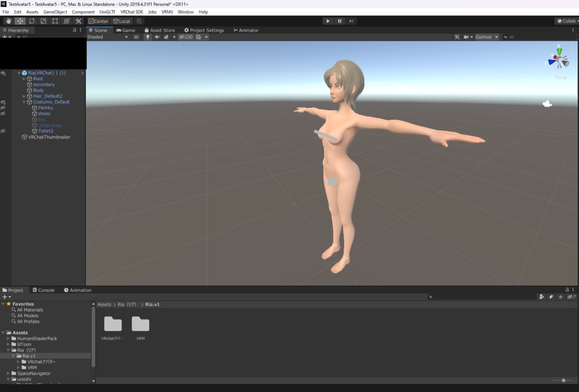The width and height of the screenshot is (579, 392).
Task: Click the Hierarchy panel lock icon
Action: 74,30
